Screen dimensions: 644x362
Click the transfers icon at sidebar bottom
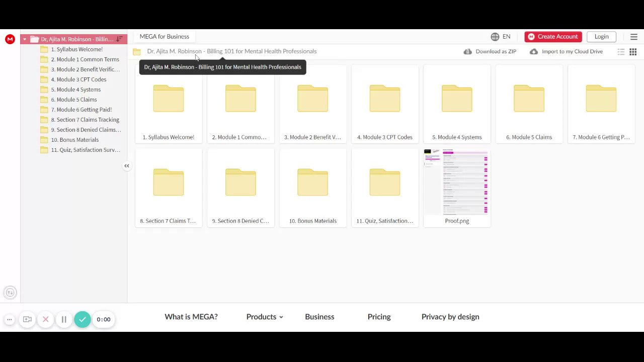[10, 293]
